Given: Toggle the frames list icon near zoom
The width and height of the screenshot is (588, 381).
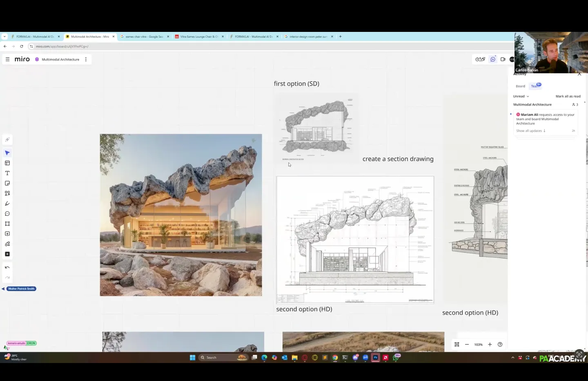Looking at the screenshot, I should [x=457, y=345].
